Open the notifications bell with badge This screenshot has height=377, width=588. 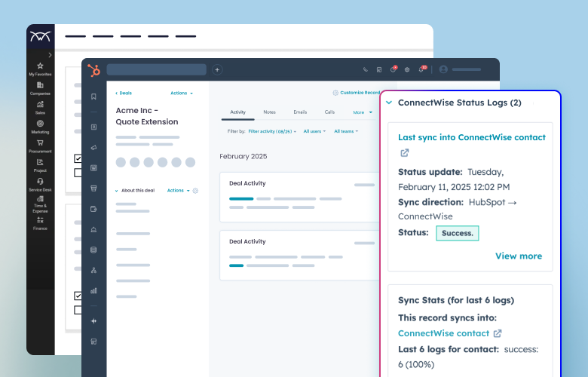(x=422, y=69)
